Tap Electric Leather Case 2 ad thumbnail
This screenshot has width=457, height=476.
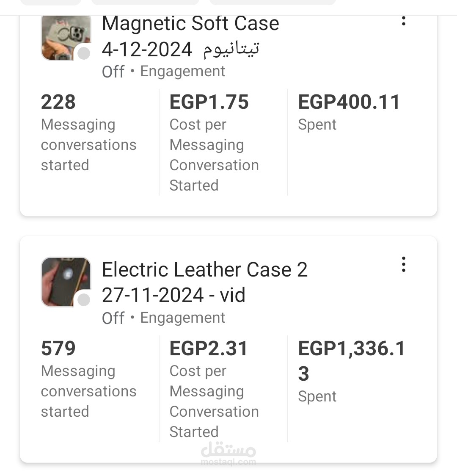(65, 281)
